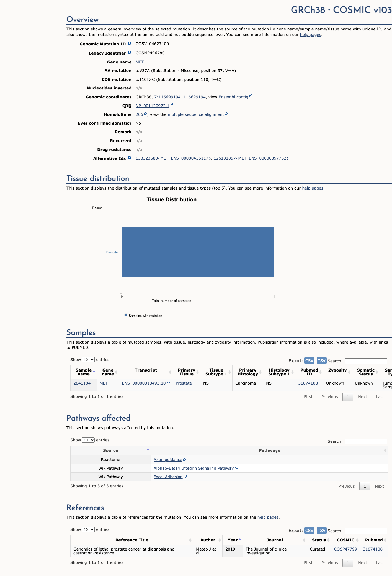Open Prostate link in Samples table
Image resolution: width=392 pixels, height=576 pixels.
(x=184, y=383)
